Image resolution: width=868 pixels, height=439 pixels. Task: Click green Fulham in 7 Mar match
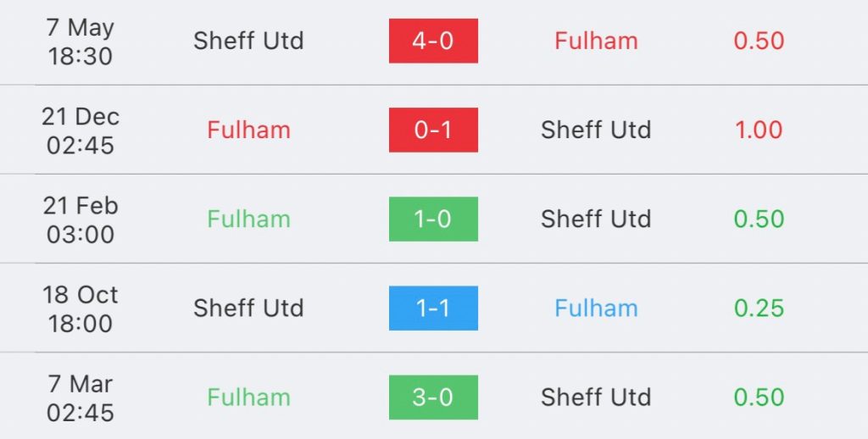click(x=248, y=397)
